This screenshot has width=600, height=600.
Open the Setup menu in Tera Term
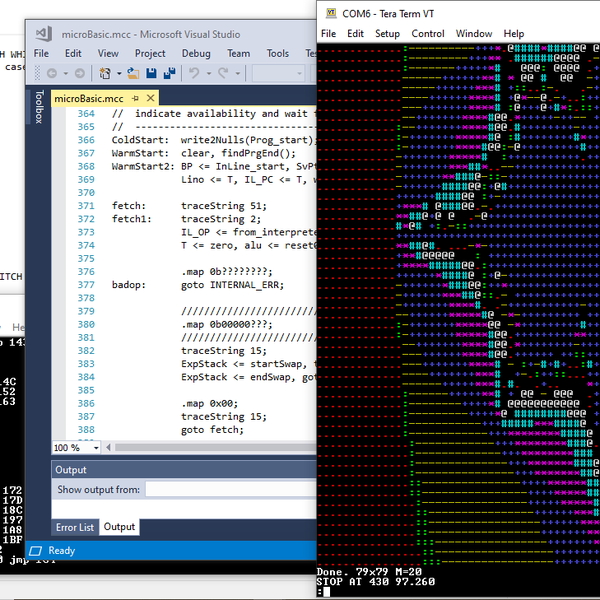[387, 34]
